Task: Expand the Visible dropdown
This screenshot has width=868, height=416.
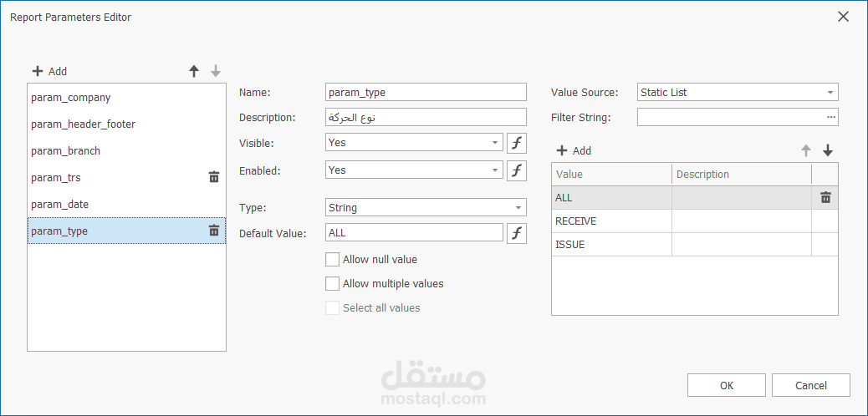Action: pos(495,143)
